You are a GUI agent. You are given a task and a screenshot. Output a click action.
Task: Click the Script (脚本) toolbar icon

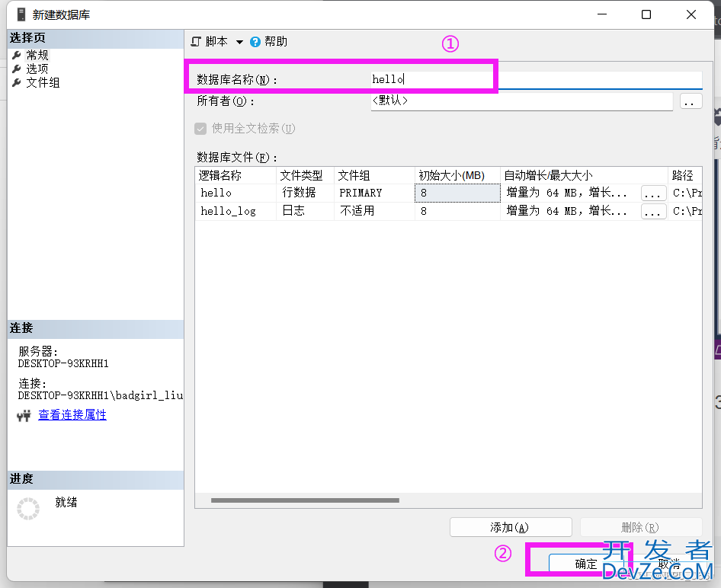[197, 42]
